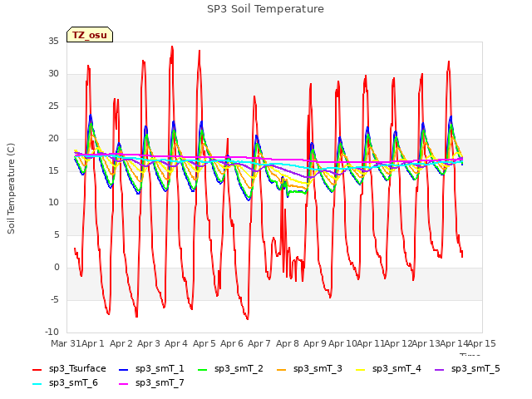The image size is (532, 399).
Task: Click the Apr 9 x-axis tick label
Action: coord(315,343)
